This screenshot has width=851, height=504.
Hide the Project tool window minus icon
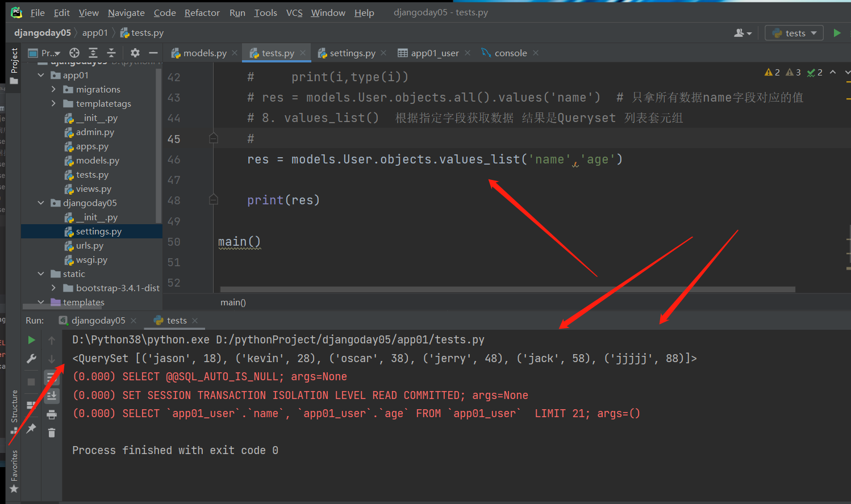point(153,53)
